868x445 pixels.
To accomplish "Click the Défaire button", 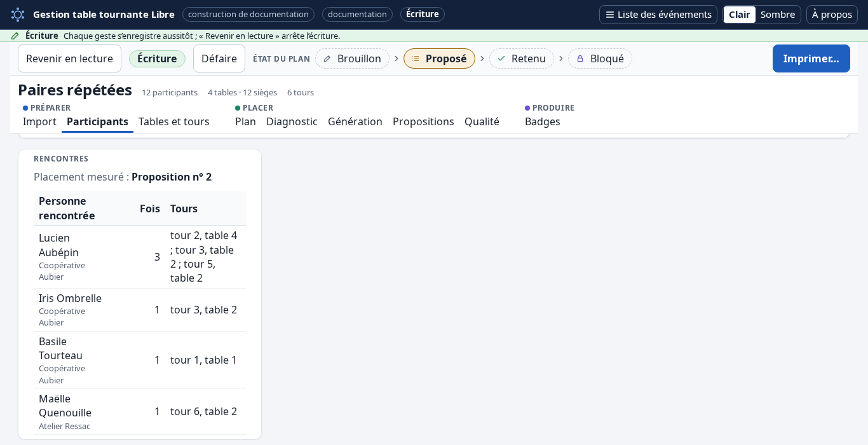I will [x=219, y=58].
